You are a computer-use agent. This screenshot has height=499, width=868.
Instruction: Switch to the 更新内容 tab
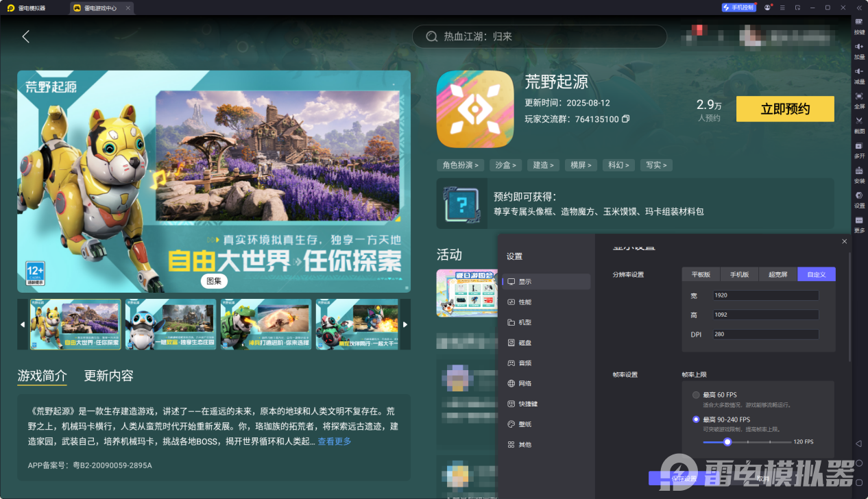coord(109,376)
